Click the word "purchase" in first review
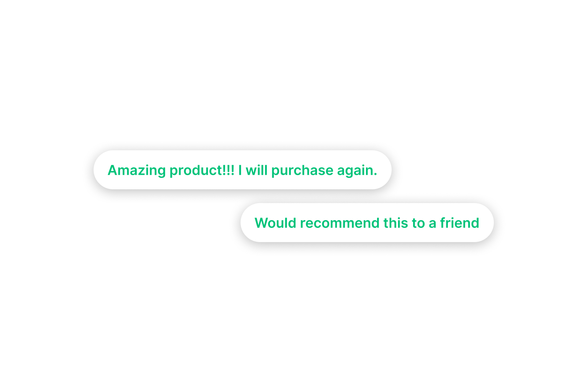The image size is (588, 392). point(302,171)
